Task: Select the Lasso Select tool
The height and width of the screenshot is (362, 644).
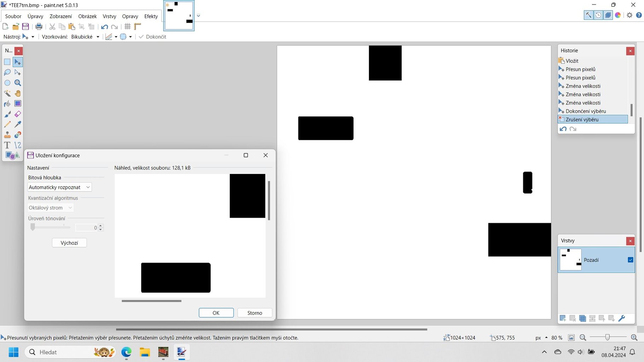Action: click(7, 72)
